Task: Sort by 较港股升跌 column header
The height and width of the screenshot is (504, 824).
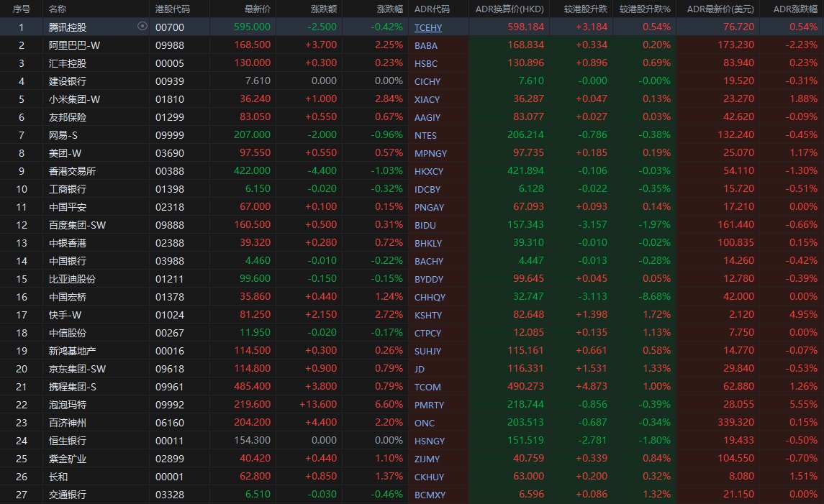Action: click(x=585, y=9)
